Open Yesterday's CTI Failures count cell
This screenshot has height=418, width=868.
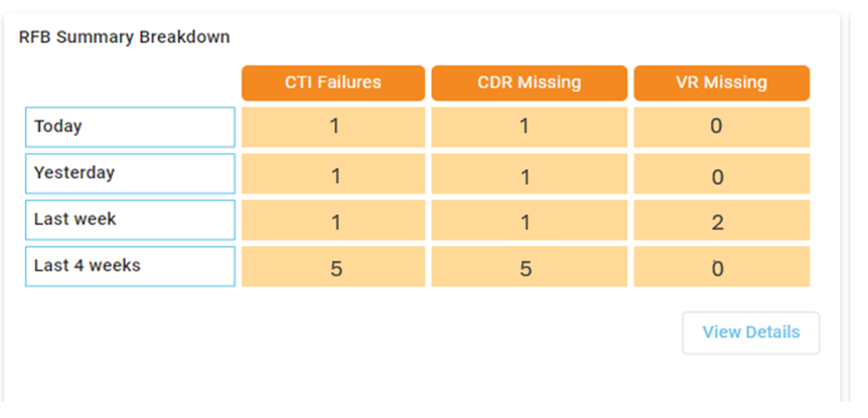[333, 173]
